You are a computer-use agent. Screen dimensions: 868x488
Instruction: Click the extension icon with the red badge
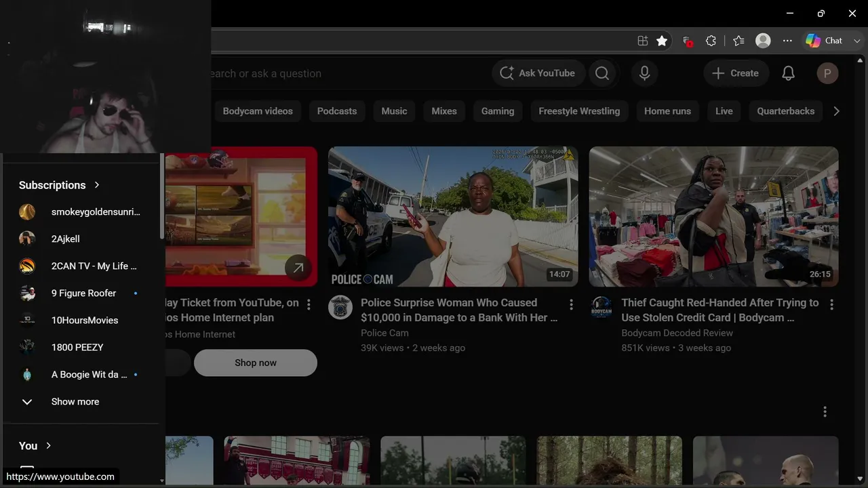[x=687, y=41]
